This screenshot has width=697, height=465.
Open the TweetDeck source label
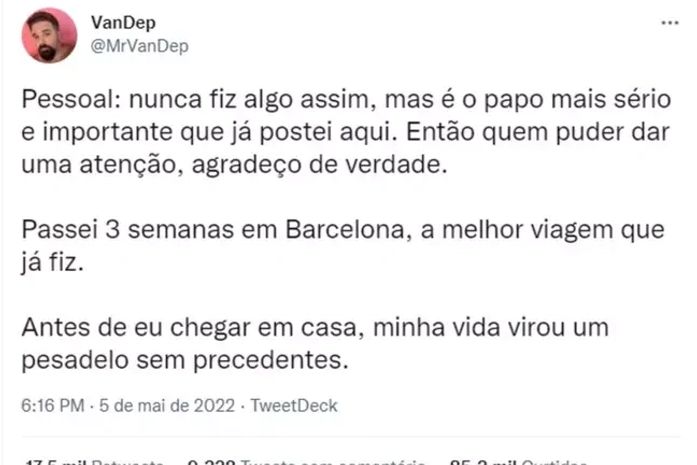click(x=295, y=406)
